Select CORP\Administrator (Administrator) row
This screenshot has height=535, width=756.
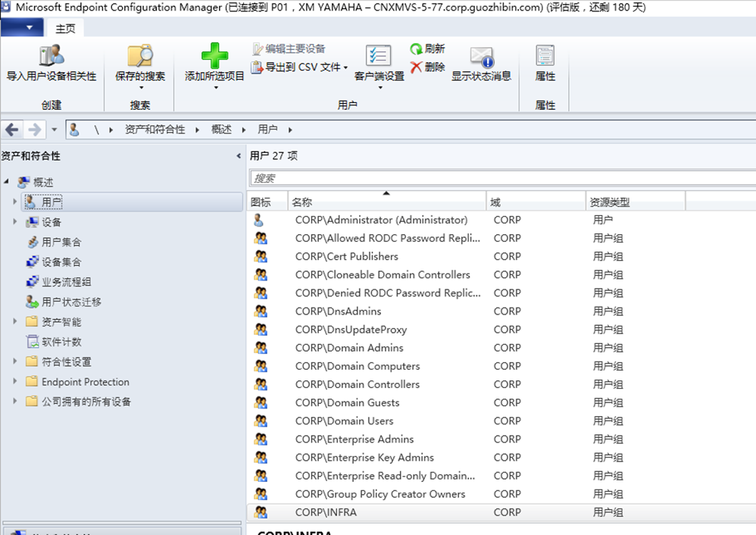pos(501,220)
